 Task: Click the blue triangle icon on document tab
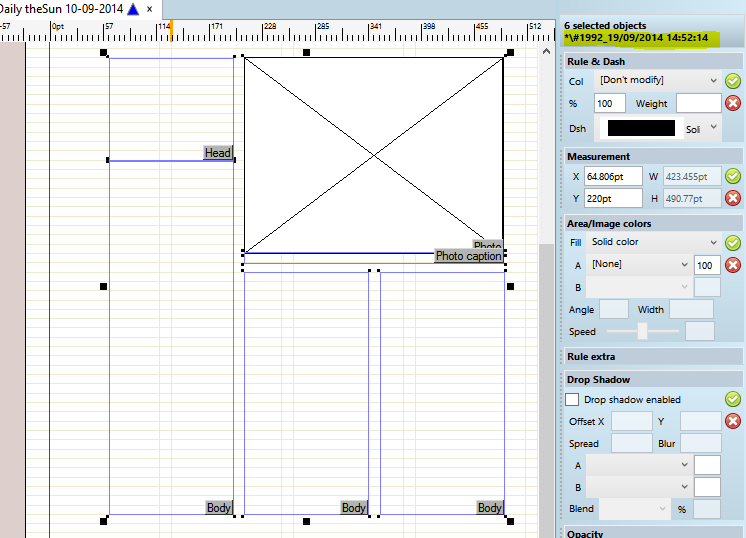(x=133, y=9)
